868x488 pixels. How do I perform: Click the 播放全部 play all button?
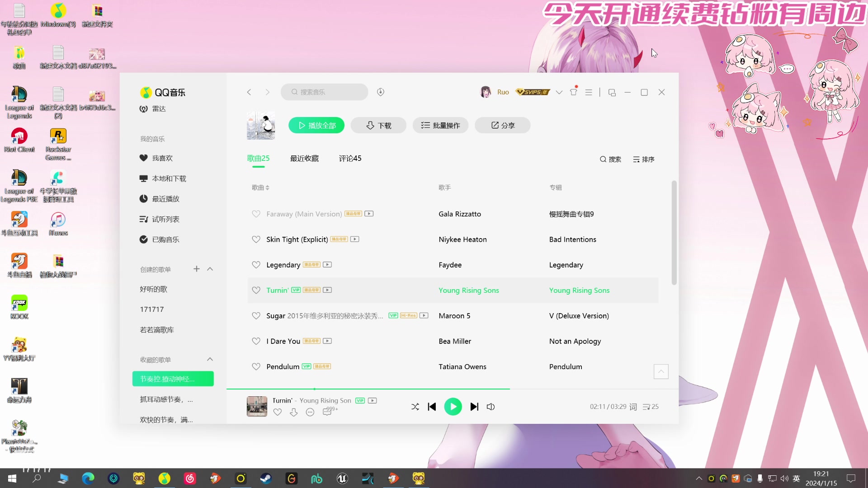(316, 125)
